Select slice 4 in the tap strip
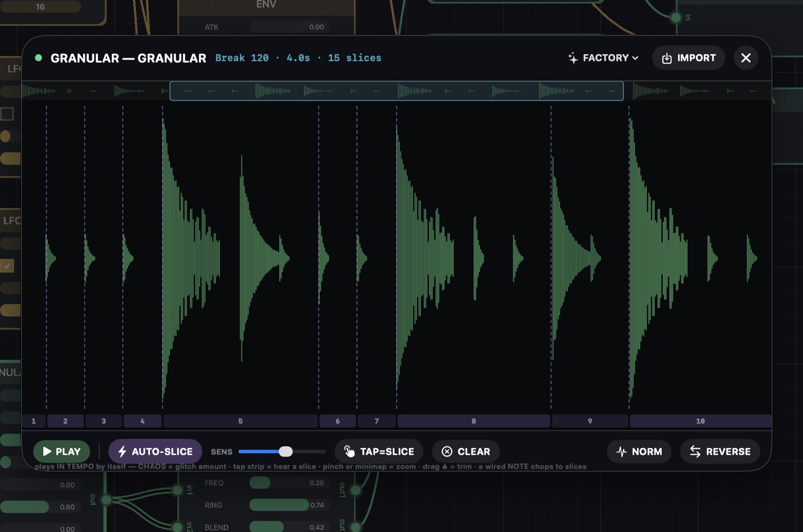Viewport: 803px width, 532px height. 142,421
